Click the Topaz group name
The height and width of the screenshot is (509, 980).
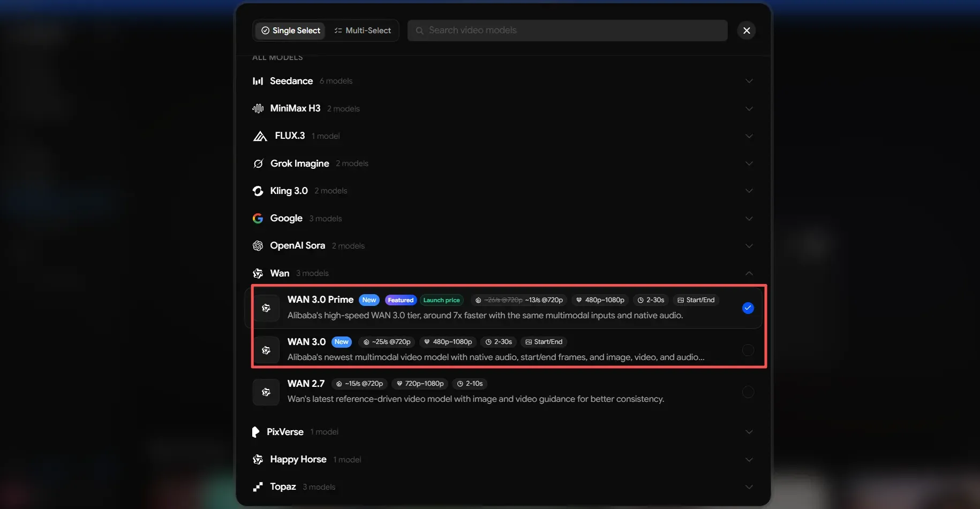click(x=283, y=486)
